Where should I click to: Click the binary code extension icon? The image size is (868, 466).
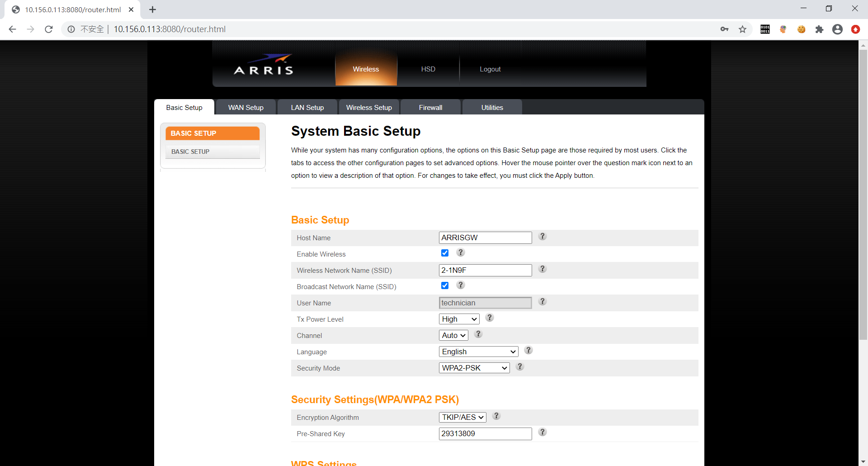[765, 29]
